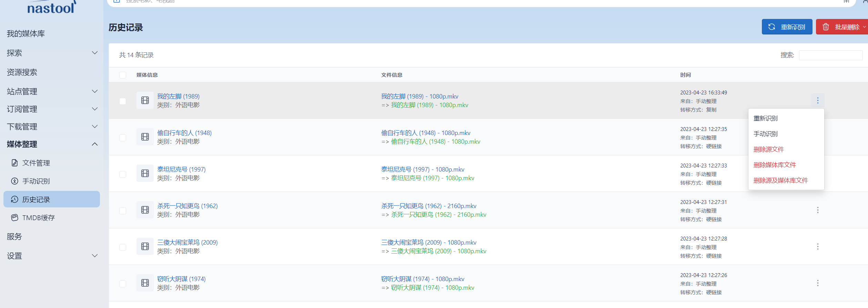Open three-dot menu for 三傻大闹宝莱坞 row

[818, 246]
